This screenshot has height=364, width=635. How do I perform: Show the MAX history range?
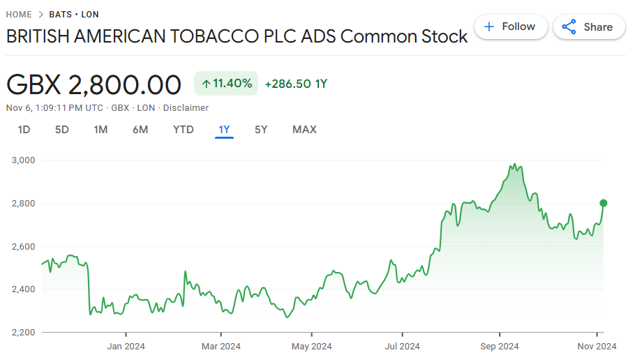pyautogui.click(x=304, y=130)
